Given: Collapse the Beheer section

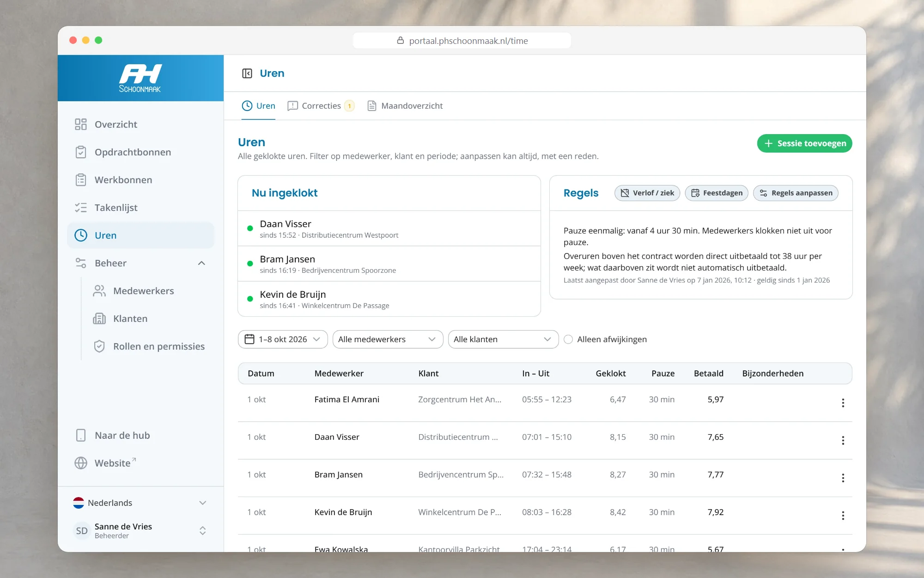Looking at the screenshot, I should 141,263.
